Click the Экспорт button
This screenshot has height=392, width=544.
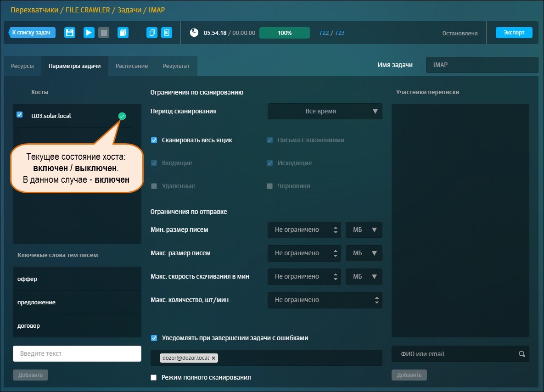point(514,33)
